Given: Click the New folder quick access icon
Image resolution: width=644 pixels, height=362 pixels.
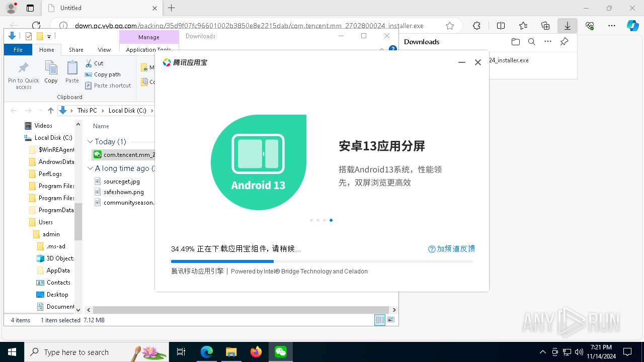Looking at the screenshot, I should 40,36.
